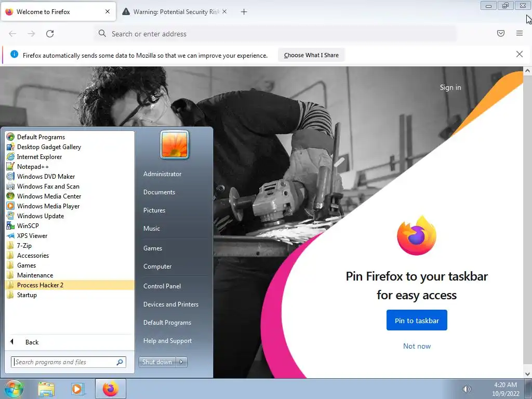Open the volume speaker tray icon

pyautogui.click(x=467, y=389)
